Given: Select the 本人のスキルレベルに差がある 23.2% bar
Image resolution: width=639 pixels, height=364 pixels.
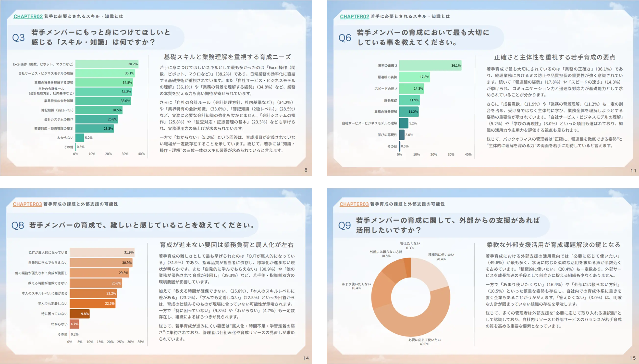Looking at the screenshot, I should [93, 293].
